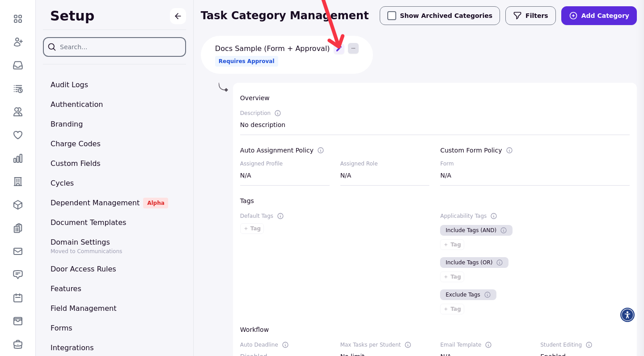The width and height of the screenshot is (644, 356).
Task: Click info icon next to Description
Action: (278, 113)
